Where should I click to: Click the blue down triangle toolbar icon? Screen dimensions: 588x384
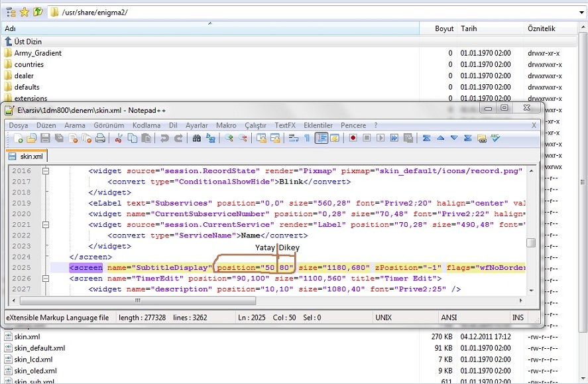(454, 138)
